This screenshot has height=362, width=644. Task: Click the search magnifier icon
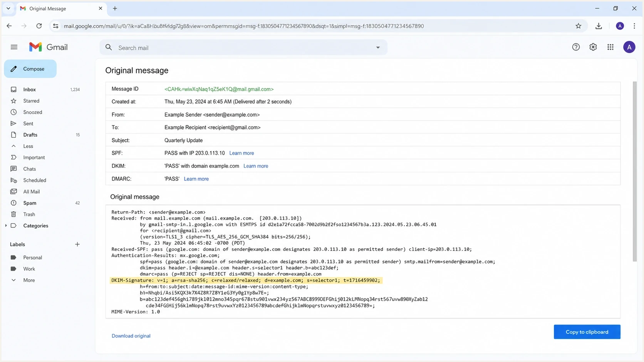(x=109, y=47)
